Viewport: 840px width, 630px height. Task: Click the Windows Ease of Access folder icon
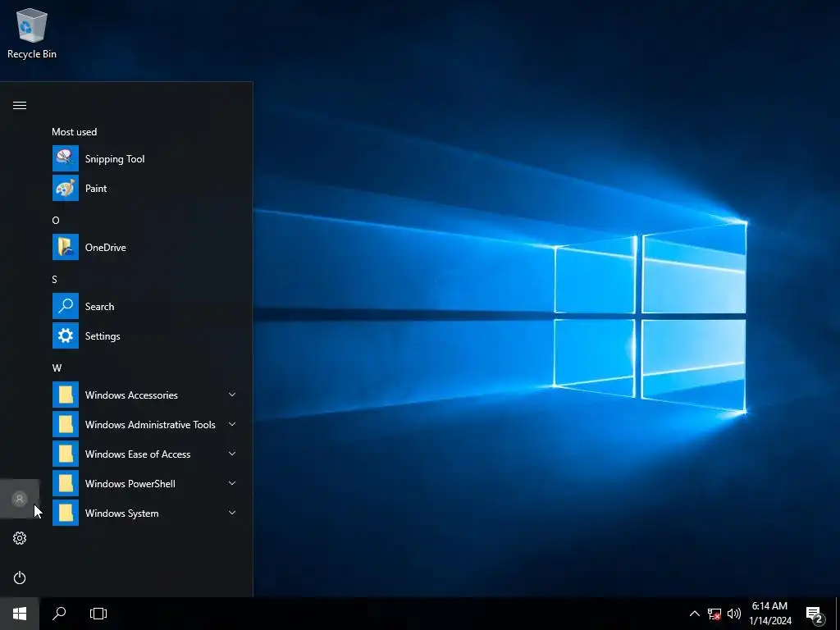tap(66, 454)
